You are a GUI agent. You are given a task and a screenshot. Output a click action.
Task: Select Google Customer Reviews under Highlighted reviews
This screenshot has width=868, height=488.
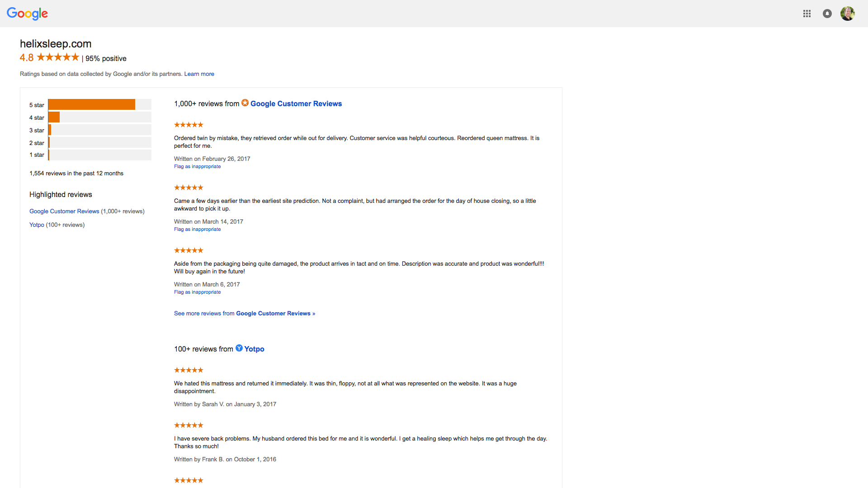coord(64,211)
